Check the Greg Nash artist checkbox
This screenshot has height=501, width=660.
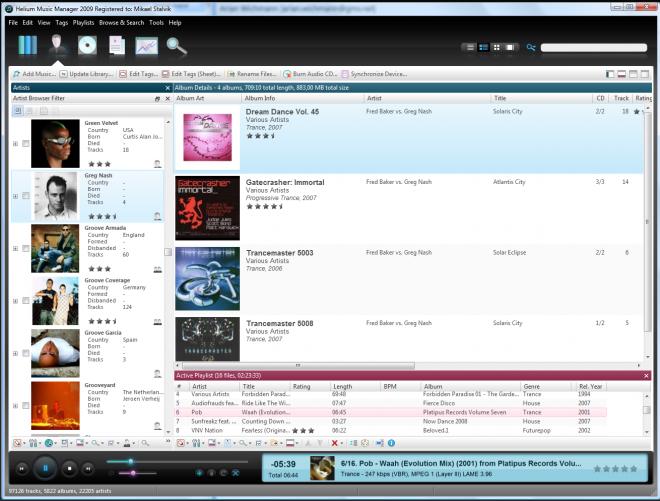(x=26, y=196)
